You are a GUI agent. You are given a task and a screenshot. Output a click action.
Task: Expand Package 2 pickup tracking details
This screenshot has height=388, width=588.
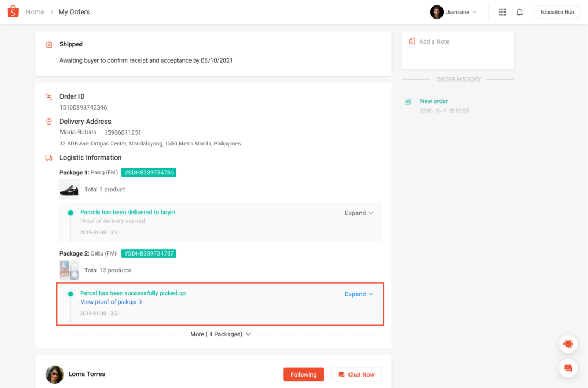tap(359, 294)
